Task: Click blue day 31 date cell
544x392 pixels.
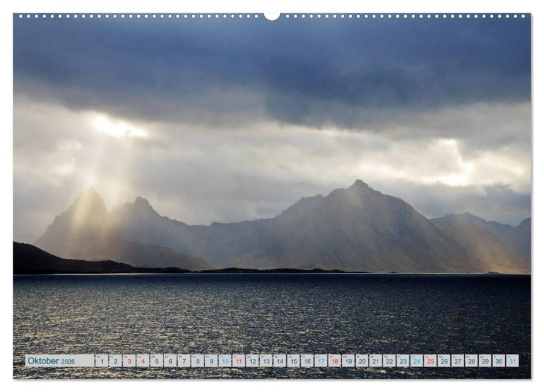Action: coord(513,361)
